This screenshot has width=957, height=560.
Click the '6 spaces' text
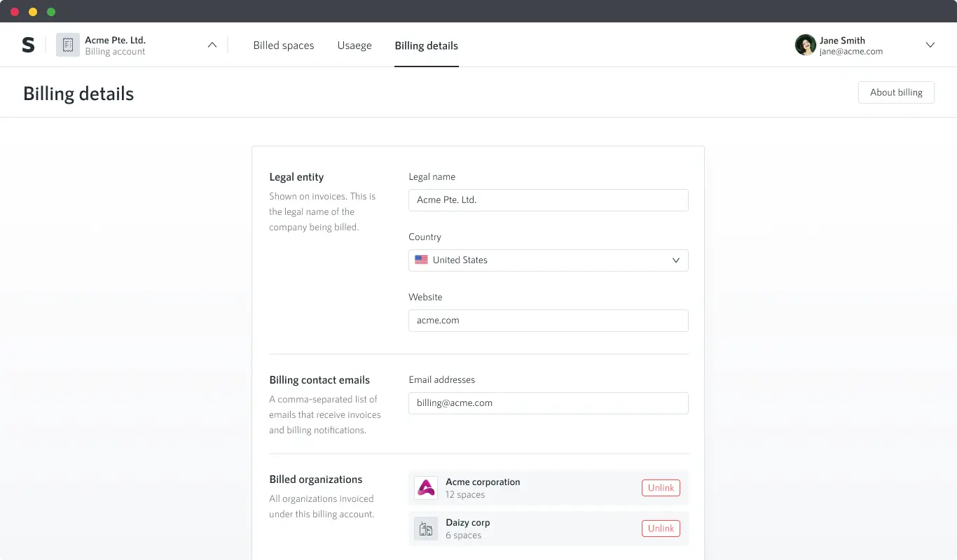pos(463,535)
